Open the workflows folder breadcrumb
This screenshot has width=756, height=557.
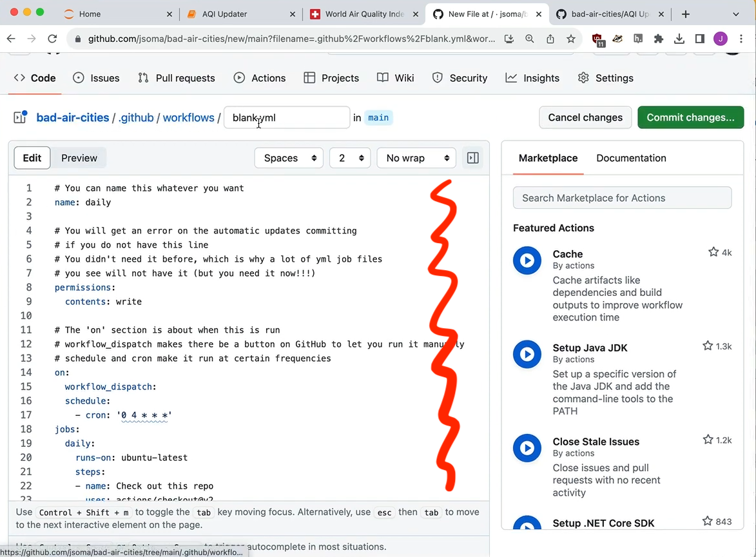pyautogui.click(x=189, y=118)
